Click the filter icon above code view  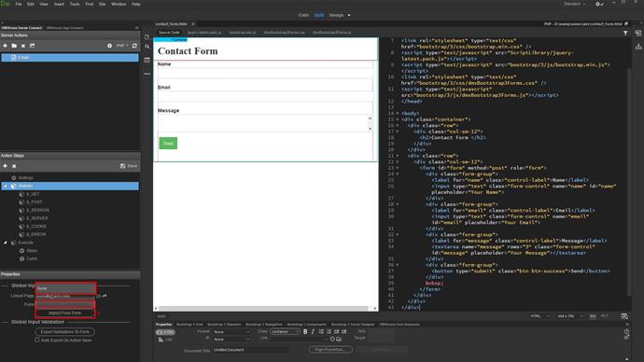click(625, 33)
